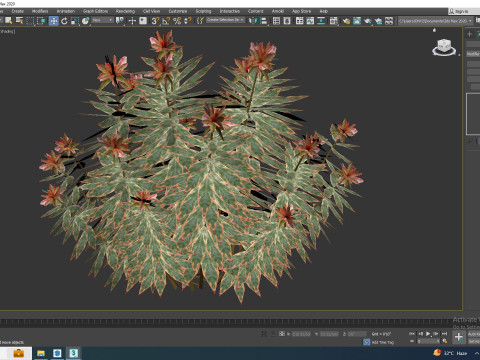Open Create Selection Set dropdown
This screenshot has width=480, height=360.
point(226,20)
